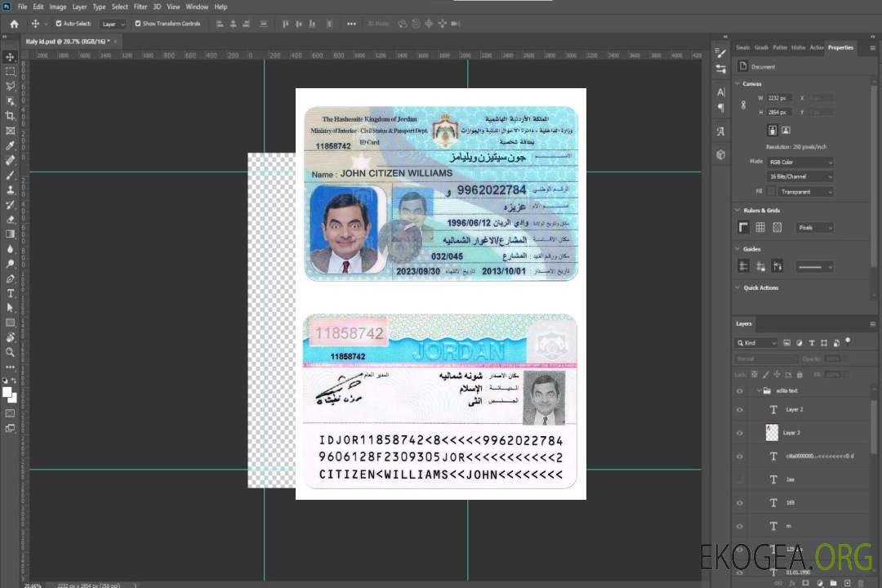Hide the '169' text layer
This screenshot has width=882, height=588.
coord(740,503)
